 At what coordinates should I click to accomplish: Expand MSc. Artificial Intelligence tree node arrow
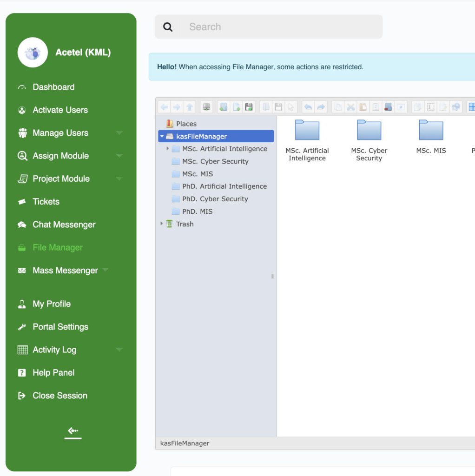click(168, 149)
